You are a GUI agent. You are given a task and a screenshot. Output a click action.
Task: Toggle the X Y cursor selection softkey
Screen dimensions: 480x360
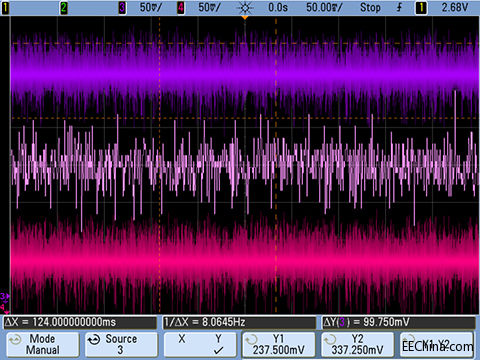pos(200,344)
